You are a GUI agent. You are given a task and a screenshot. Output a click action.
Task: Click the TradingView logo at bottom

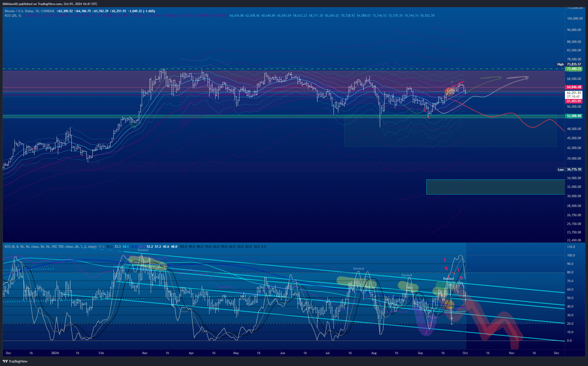(x=15, y=361)
